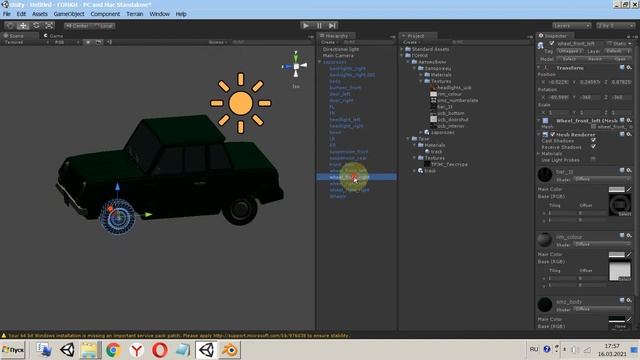Image resolution: width=640 pixels, height=360 pixels.
Task: Select Directional light in Hierarchy
Action: [x=341, y=49]
